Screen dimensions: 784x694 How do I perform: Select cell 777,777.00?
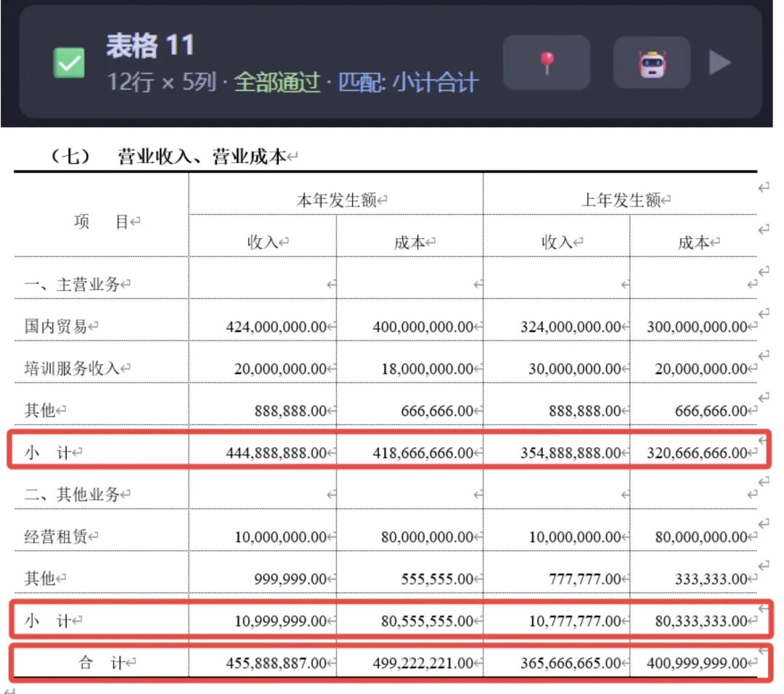click(x=585, y=579)
